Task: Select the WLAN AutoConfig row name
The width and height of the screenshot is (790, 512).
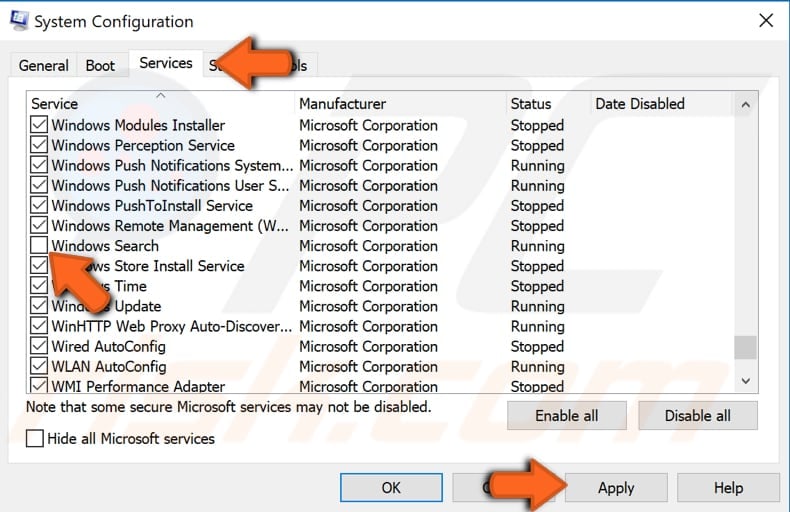Action: point(109,366)
